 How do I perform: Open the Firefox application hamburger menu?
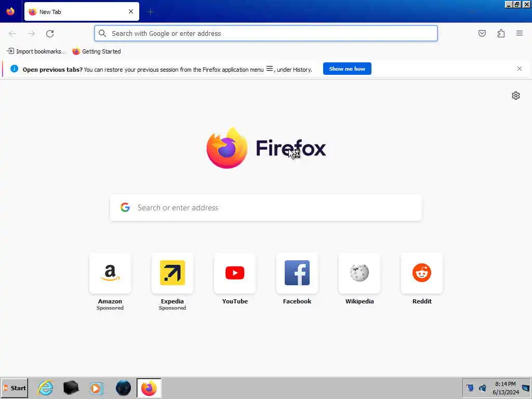tap(520, 33)
